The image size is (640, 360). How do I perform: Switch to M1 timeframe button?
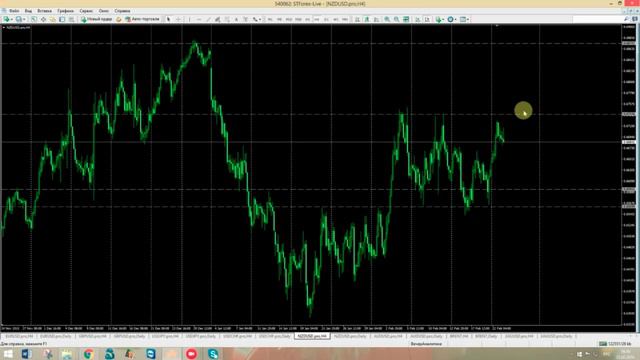click(x=270, y=19)
